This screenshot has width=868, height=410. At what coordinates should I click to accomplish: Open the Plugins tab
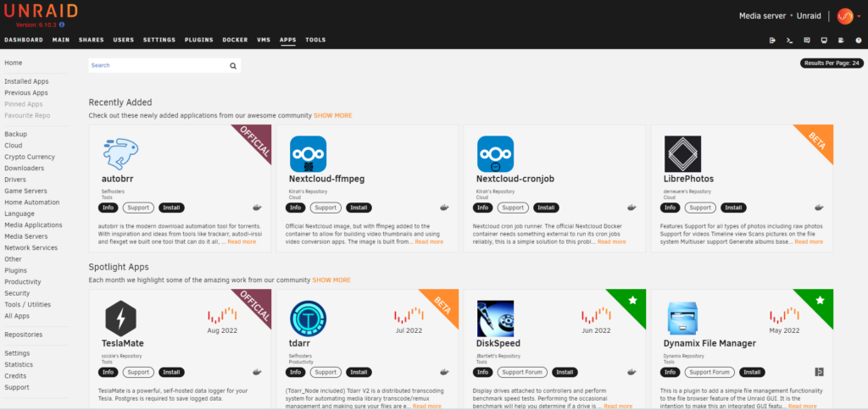(x=199, y=40)
